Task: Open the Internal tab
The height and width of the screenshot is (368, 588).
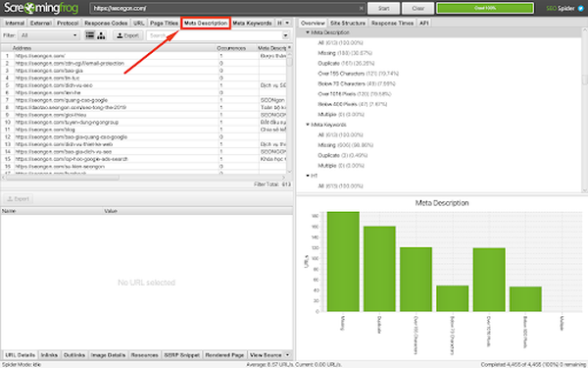Action: pyautogui.click(x=15, y=23)
